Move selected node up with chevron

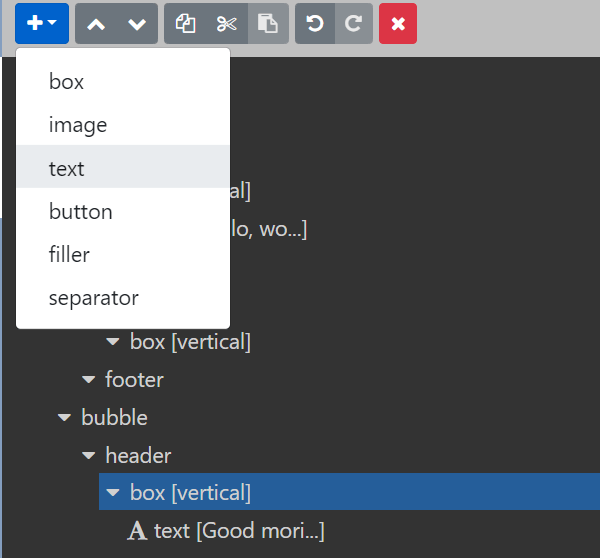click(96, 24)
